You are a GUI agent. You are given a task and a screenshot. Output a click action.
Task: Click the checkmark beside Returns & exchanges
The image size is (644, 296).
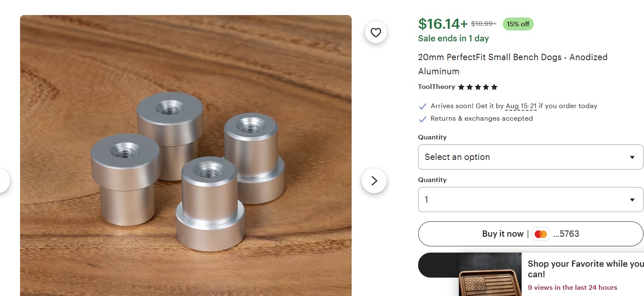click(422, 119)
